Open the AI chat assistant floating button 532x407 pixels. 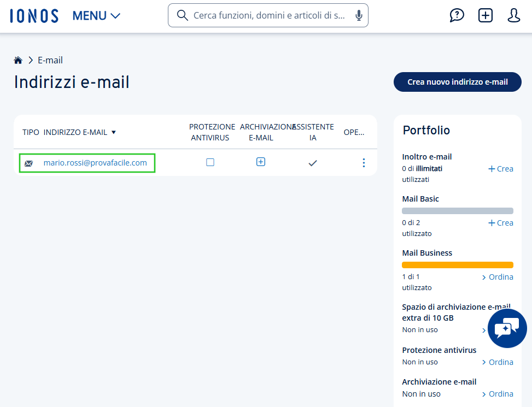pos(507,328)
